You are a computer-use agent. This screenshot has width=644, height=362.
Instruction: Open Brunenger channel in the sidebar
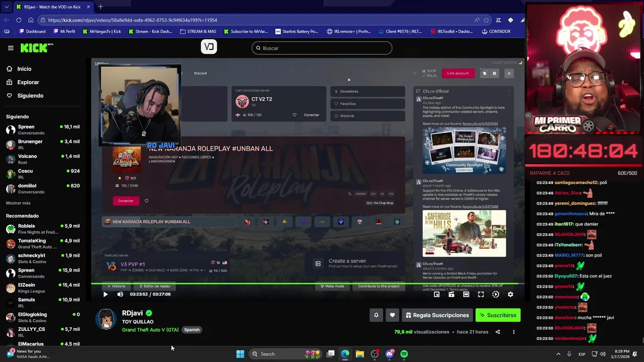43,144
